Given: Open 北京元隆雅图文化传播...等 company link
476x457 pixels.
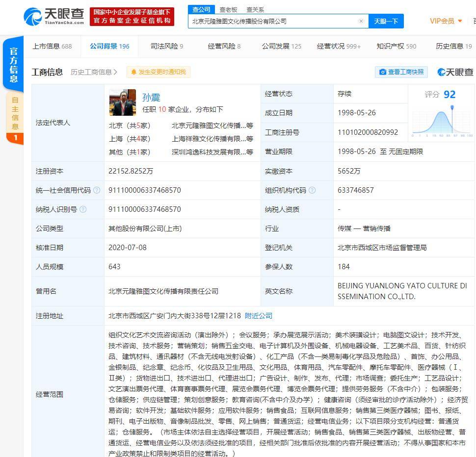Looking at the screenshot, I should click(212, 126).
